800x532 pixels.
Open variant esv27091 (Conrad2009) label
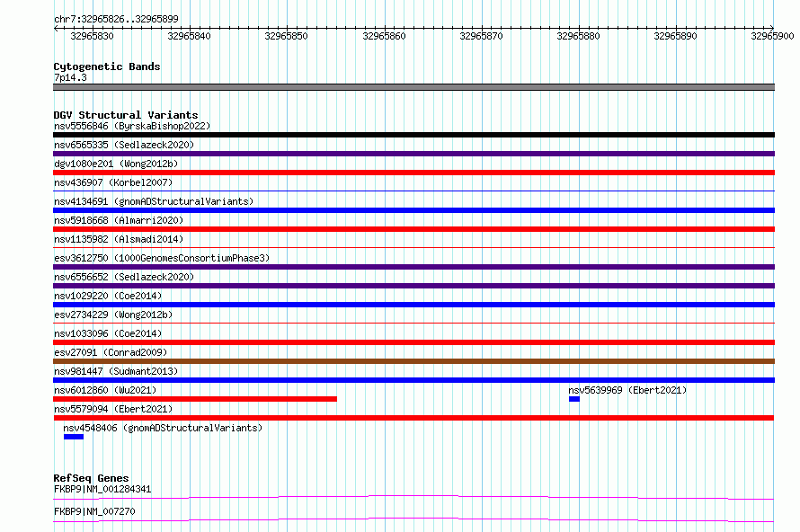tap(111, 352)
